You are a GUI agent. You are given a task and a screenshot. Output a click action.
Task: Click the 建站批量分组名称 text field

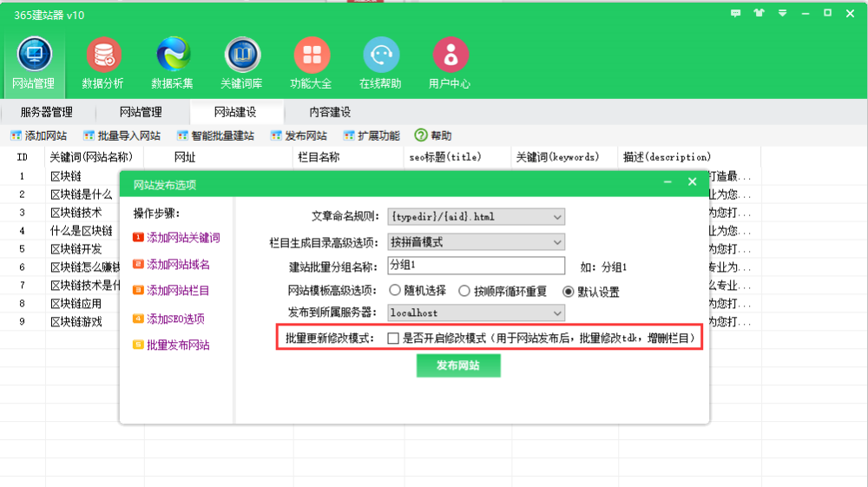tap(476, 266)
